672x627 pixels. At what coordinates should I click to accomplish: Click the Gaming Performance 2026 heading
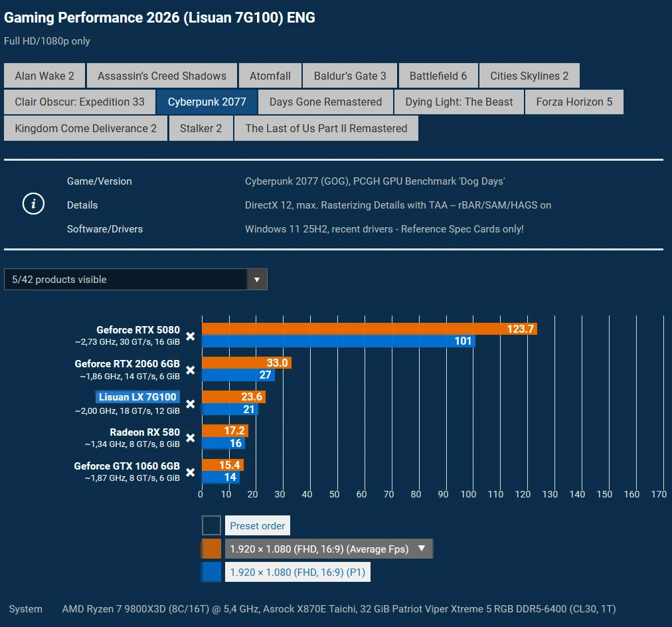tap(159, 17)
